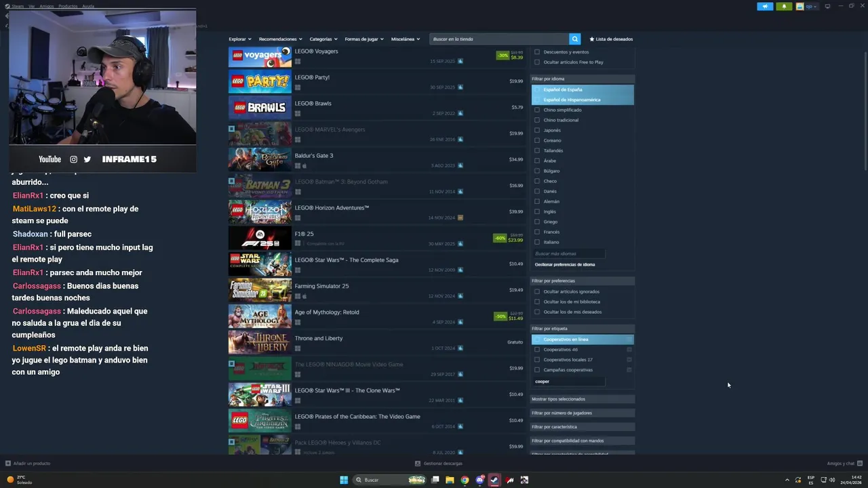Open Google Chrome from the taskbar
The image size is (868, 488).
tap(465, 480)
